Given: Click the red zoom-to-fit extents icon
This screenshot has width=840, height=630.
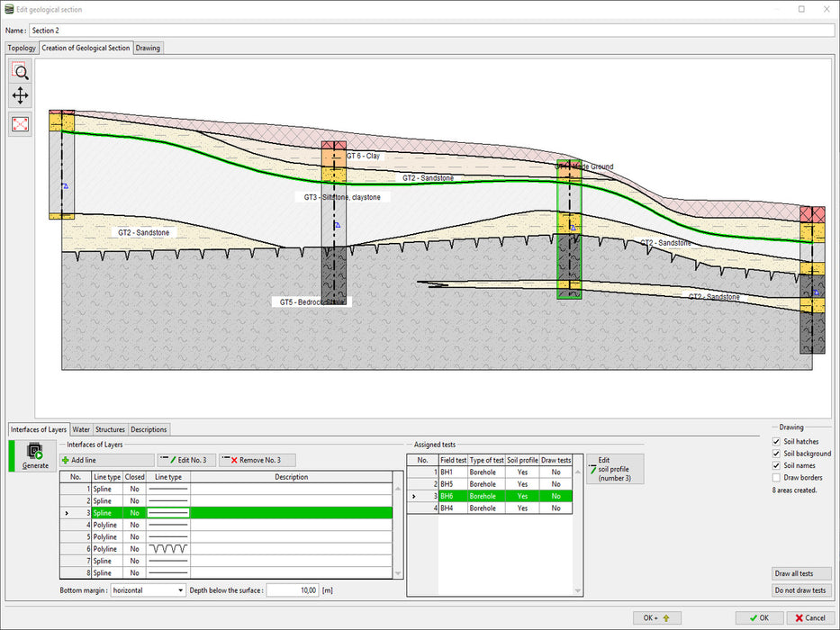Looking at the screenshot, I should pyautogui.click(x=20, y=125).
